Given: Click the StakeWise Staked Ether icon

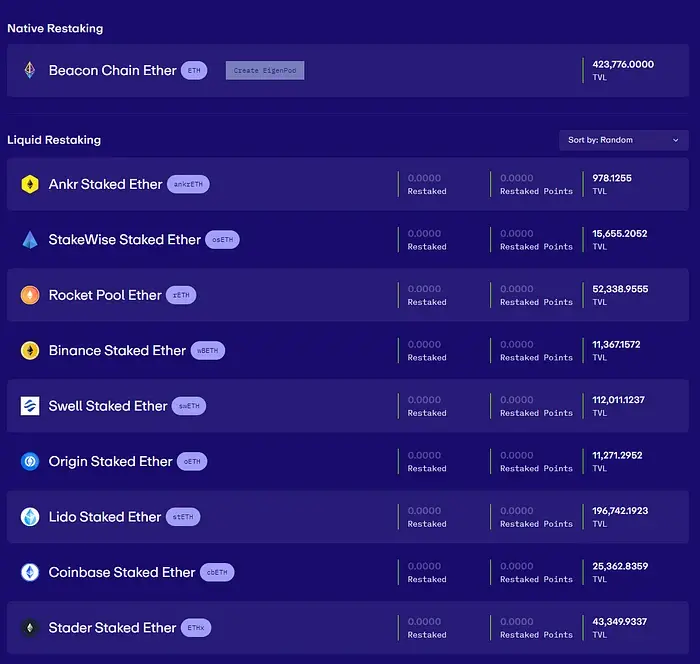Looking at the screenshot, I should [30, 240].
